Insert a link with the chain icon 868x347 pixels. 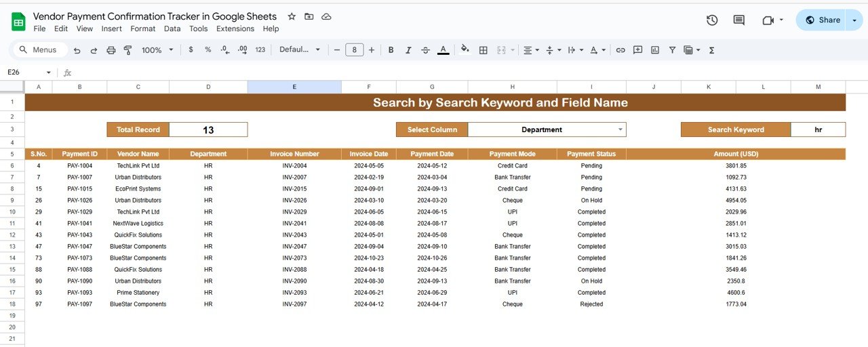click(x=620, y=50)
